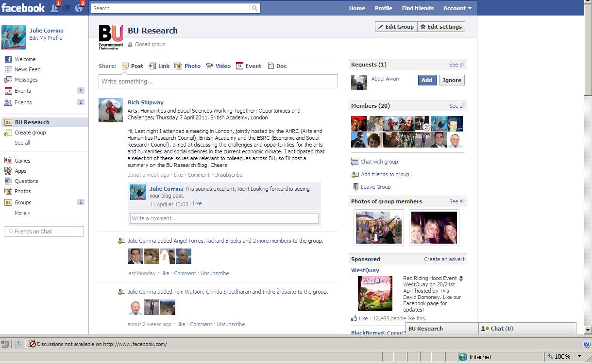Viewport: 592px width, 364px height.
Task: Click the Write a comment field
Action: [224, 218]
